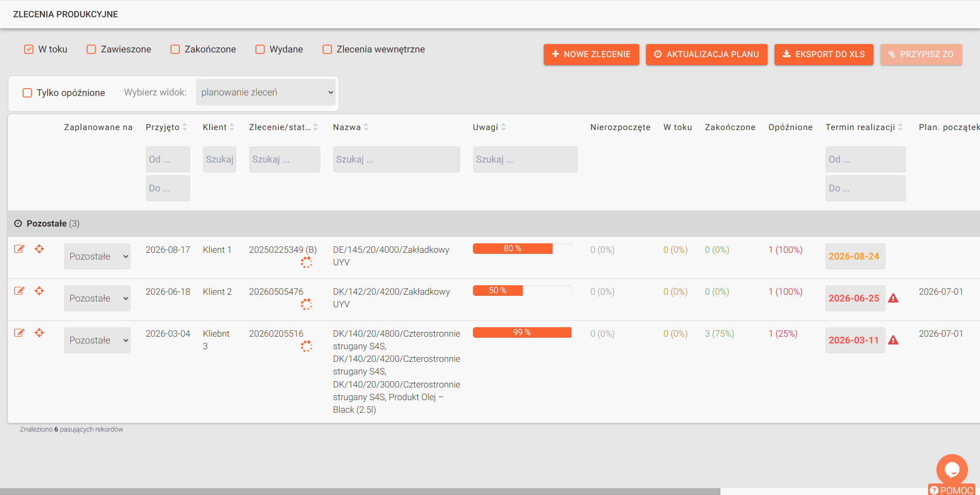Collapse the Pozostałe (3) group header

coord(47,223)
